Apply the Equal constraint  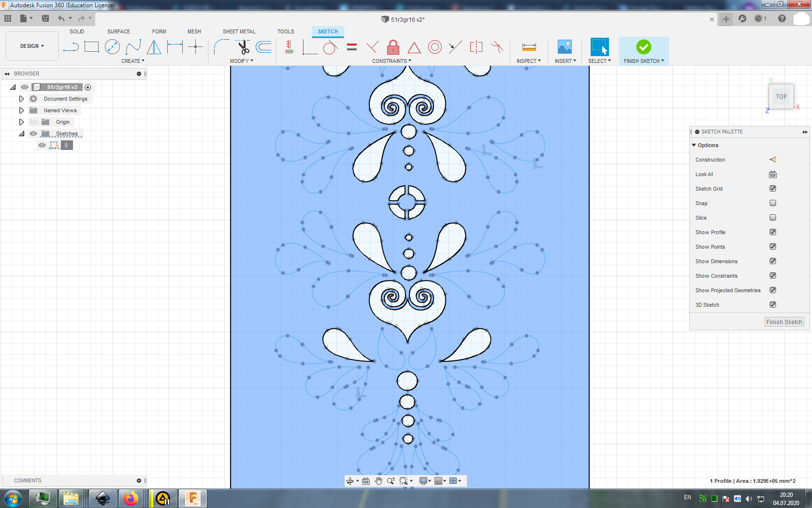(352, 47)
